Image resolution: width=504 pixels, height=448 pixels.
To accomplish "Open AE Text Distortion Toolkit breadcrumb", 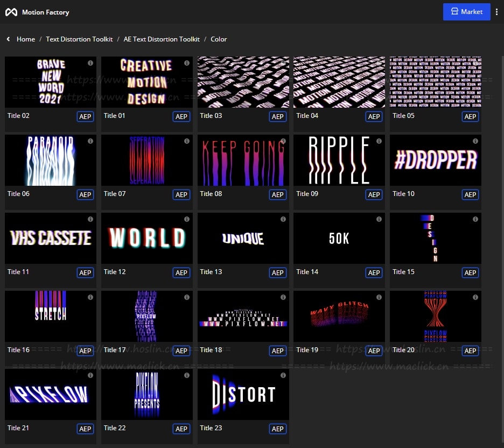I will (162, 39).
